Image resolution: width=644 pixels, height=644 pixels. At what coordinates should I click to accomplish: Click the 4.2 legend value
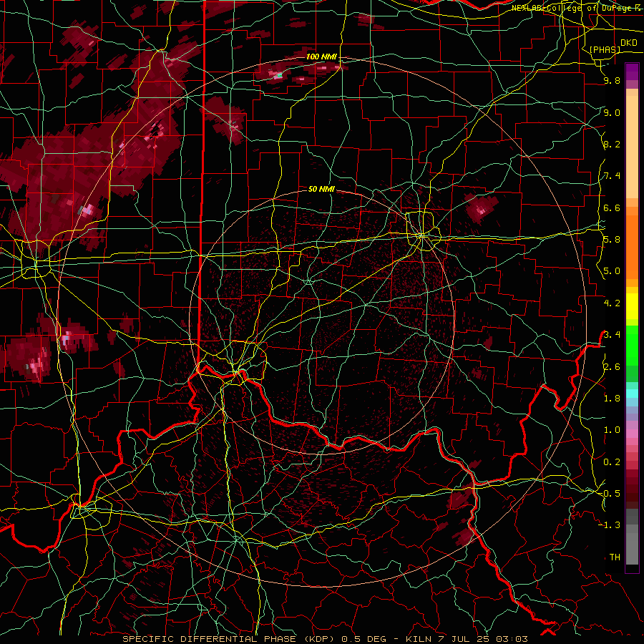612,303
